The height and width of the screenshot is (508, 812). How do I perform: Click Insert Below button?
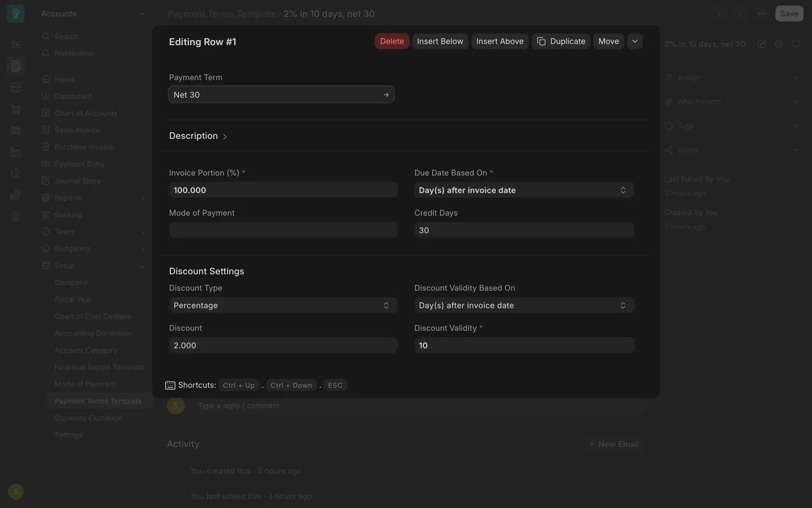tap(440, 41)
